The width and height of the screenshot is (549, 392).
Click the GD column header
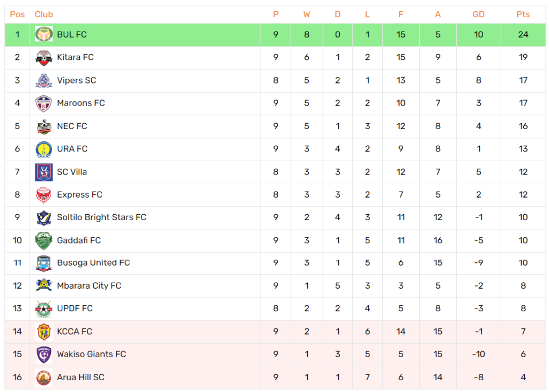click(x=479, y=14)
